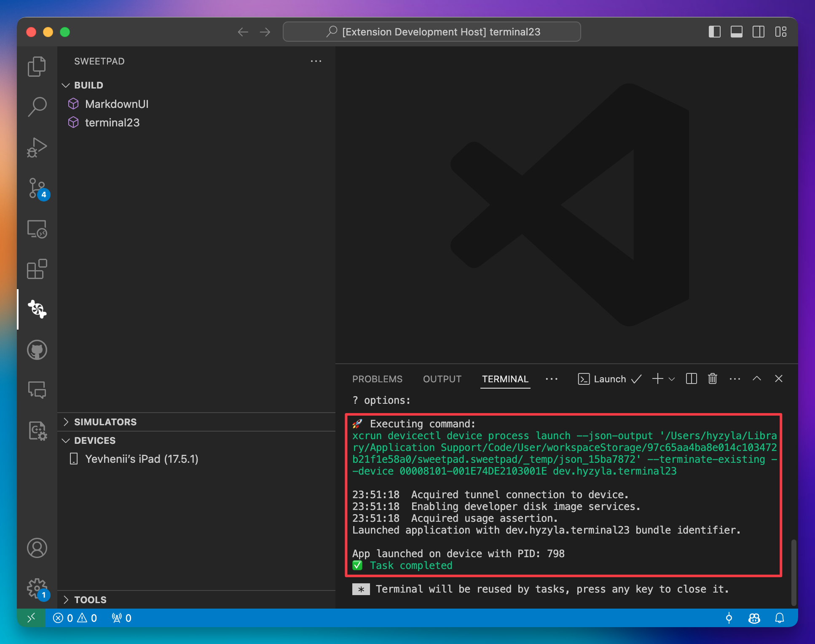Split the terminal pane
This screenshot has height=644, width=815.
[691, 378]
